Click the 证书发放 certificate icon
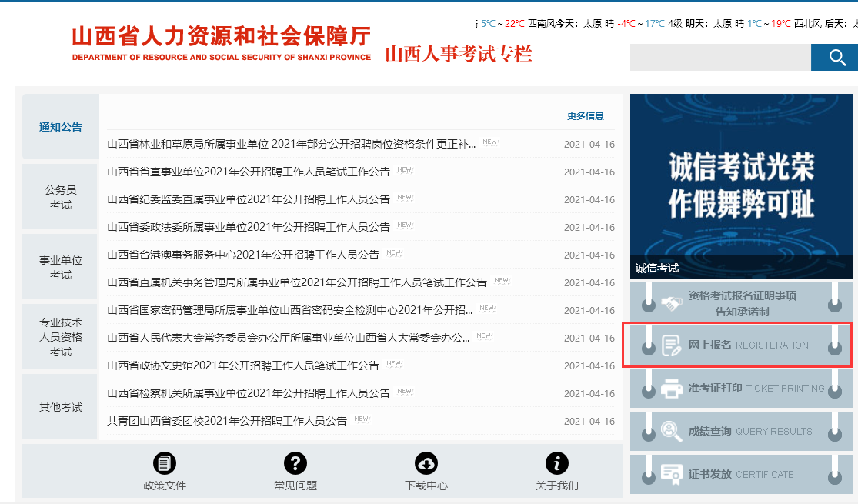858x504 pixels. pos(671,475)
